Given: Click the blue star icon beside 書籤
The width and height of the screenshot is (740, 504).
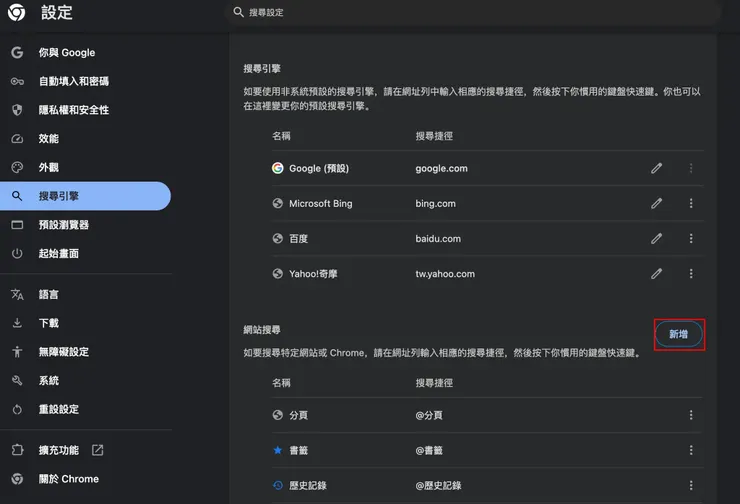Looking at the screenshot, I should pyautogui.click(x=278, y=450).
